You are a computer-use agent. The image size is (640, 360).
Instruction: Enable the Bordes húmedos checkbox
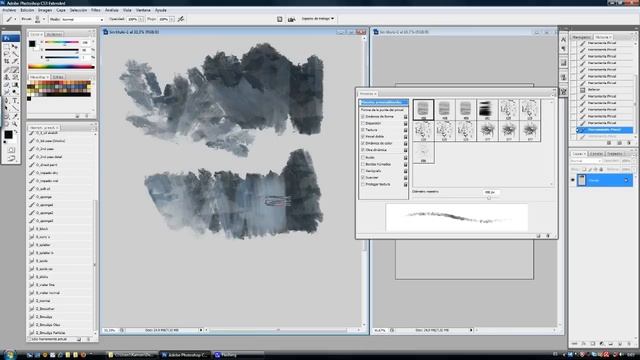click(x=363, y=164)
